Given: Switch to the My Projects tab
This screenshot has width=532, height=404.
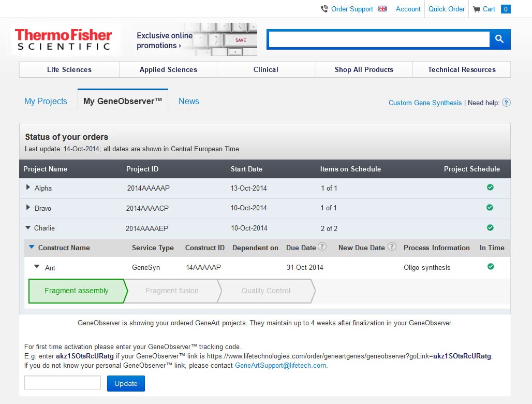Looking at the screenshot, I should point(47,101).
